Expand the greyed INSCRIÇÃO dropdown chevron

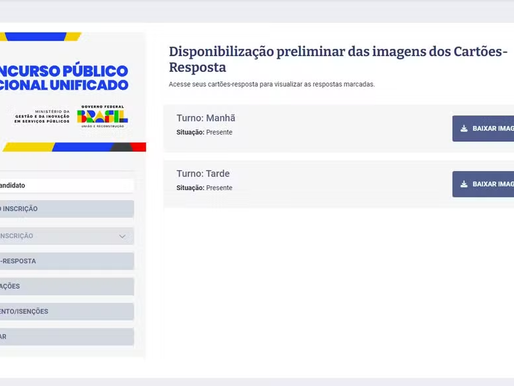(x=122, y=236)
